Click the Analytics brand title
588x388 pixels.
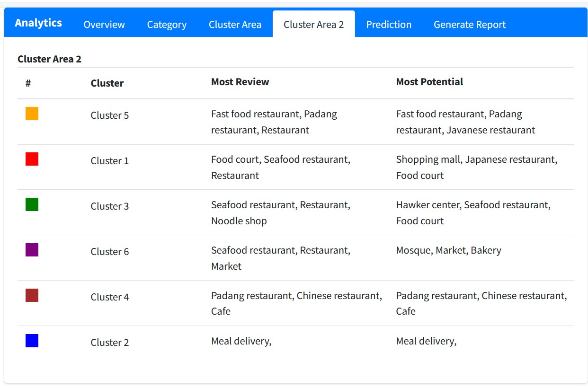(38, 23)
